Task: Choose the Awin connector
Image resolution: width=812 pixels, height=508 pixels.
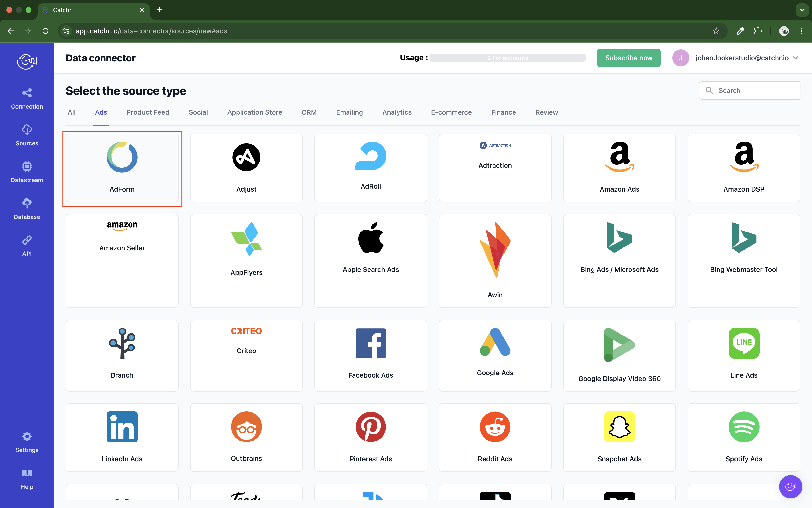Action: pyautogui.click(x=495, y=261)
